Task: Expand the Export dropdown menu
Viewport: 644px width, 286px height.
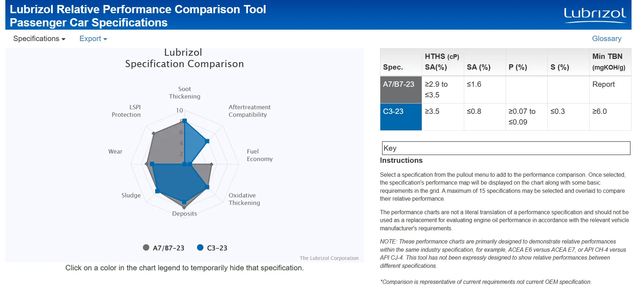Action: (x=93, y=39)
